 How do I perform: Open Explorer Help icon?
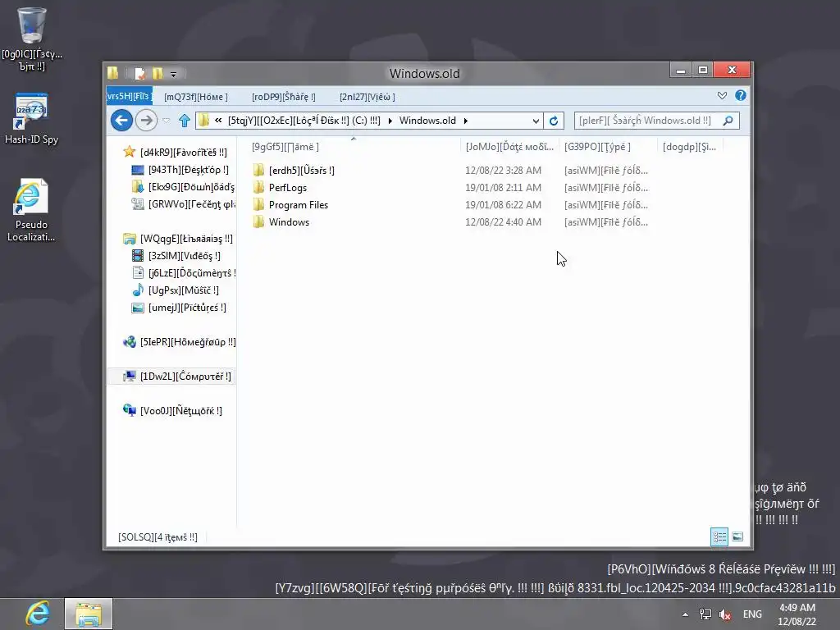[741, 95]
